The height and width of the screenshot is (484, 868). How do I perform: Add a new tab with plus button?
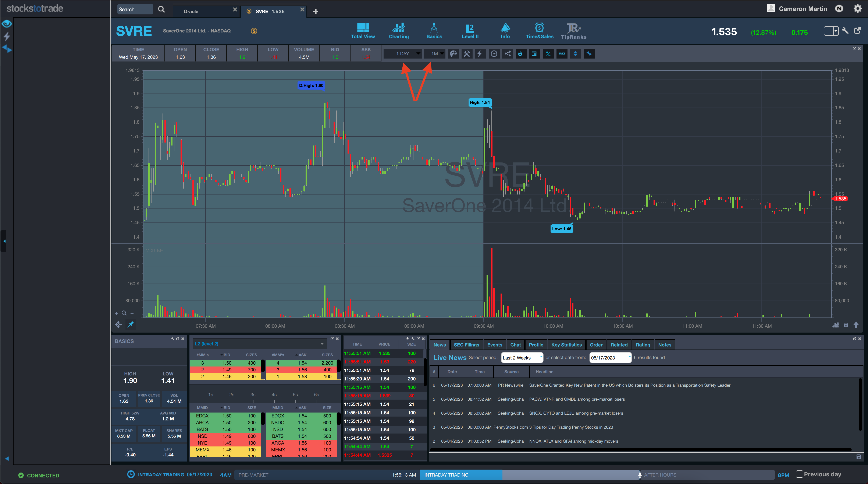[x=315, y=11]
